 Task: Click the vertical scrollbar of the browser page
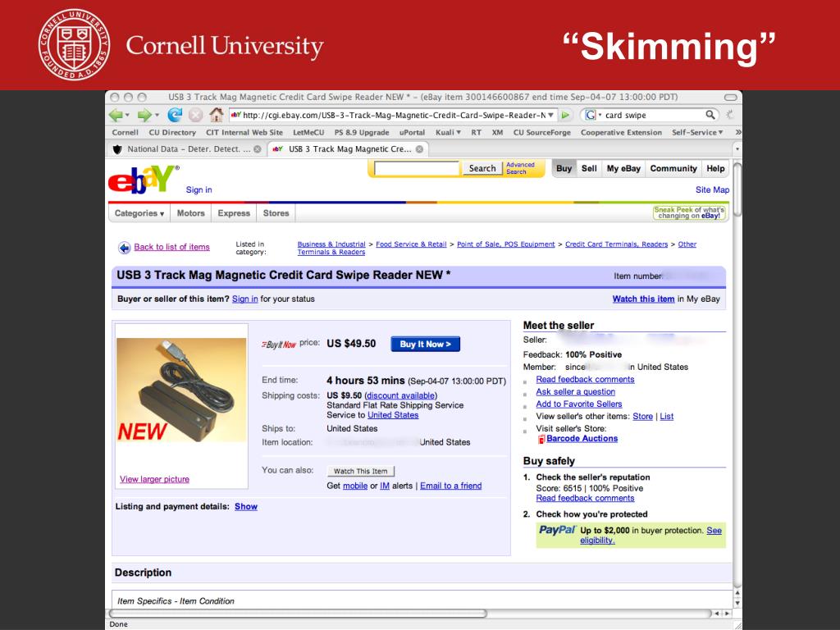pyautogui.click(x=737, y=189)
